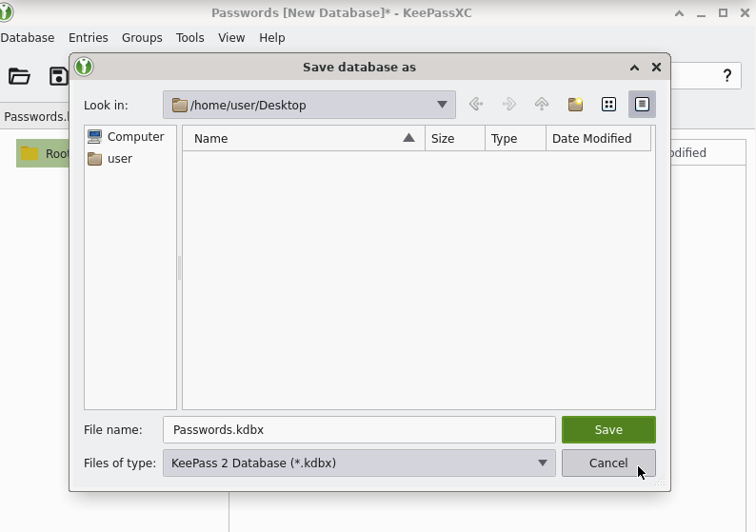Open the Files of type dropdown
Viewport: 756px width, 532px height.
pyautogui.click(x=543, y=463)
